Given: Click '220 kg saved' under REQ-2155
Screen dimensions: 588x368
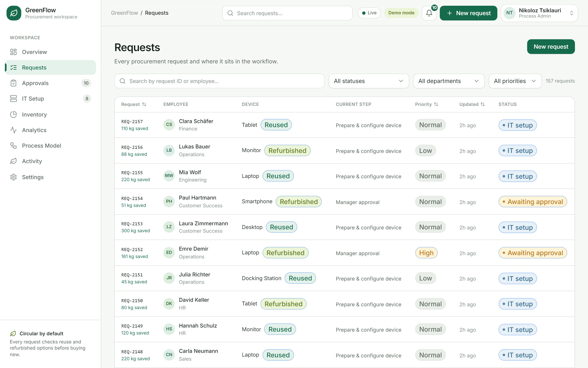Looking at the screenshot, I should (135, 179).
